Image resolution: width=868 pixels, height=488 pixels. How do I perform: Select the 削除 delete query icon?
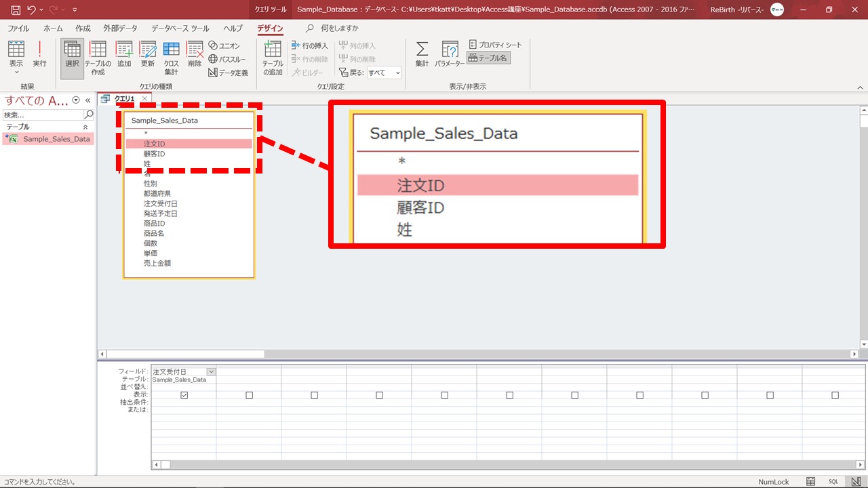pyautogui.click(x=195, y=54)
